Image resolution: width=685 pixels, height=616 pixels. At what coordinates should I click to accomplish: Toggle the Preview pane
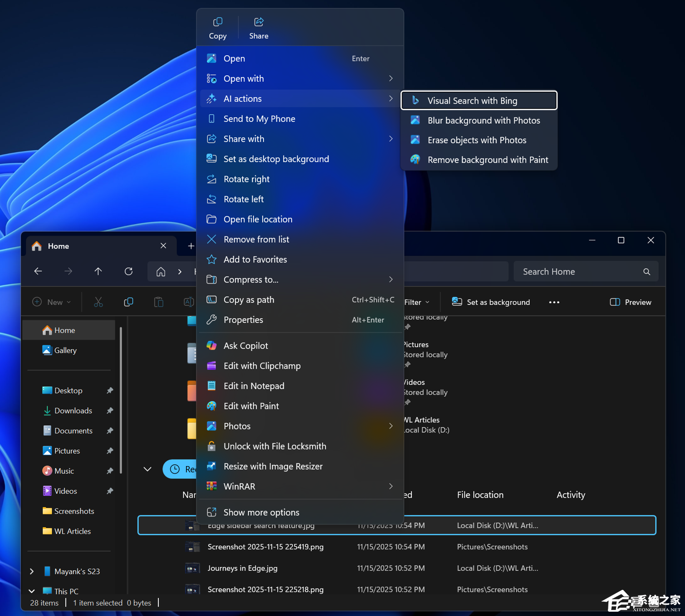[x=630, y=302]
